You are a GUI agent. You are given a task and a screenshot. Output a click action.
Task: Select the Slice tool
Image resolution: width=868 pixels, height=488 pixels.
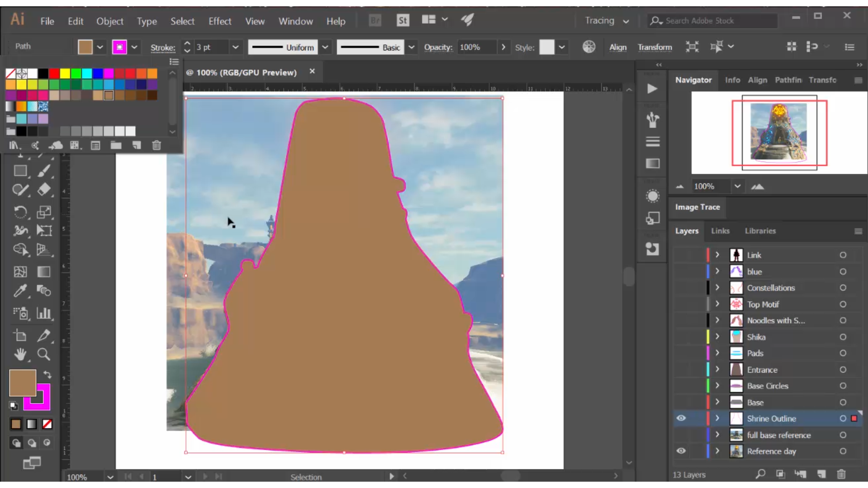pos(44,335)
